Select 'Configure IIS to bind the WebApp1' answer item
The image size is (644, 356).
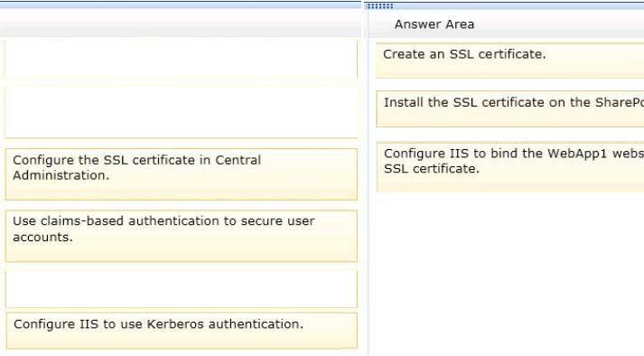click(x=510, y=167)
